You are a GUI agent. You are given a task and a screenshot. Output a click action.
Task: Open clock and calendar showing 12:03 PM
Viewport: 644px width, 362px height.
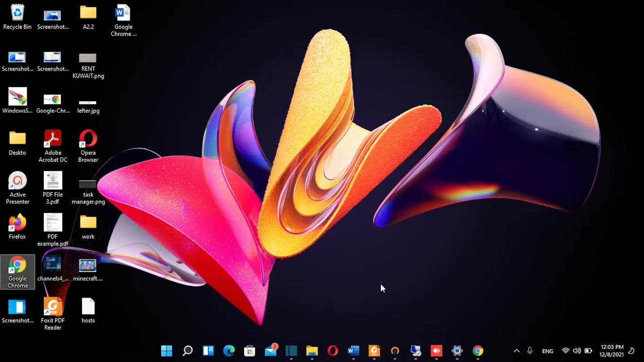[612, 351]
